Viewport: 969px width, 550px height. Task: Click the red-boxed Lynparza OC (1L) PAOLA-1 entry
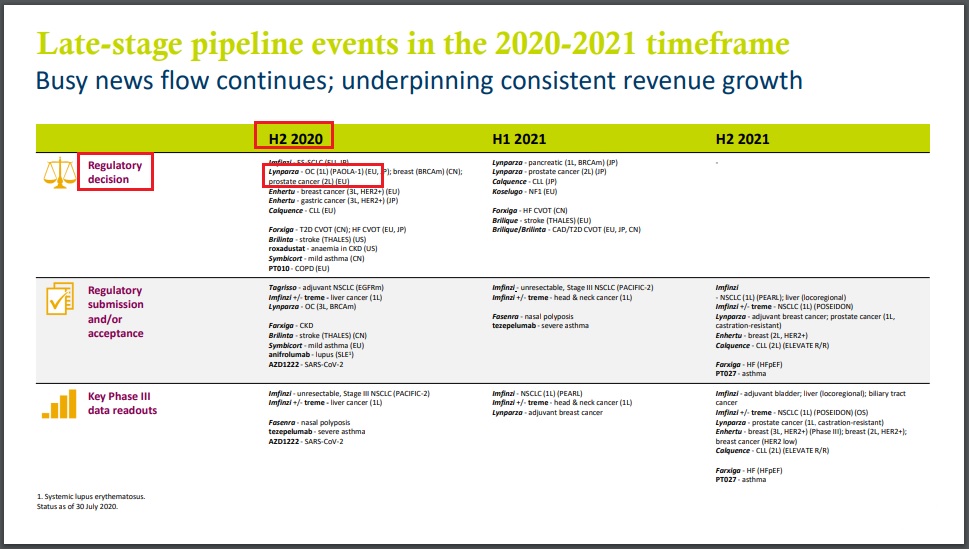tap(324, 171)
